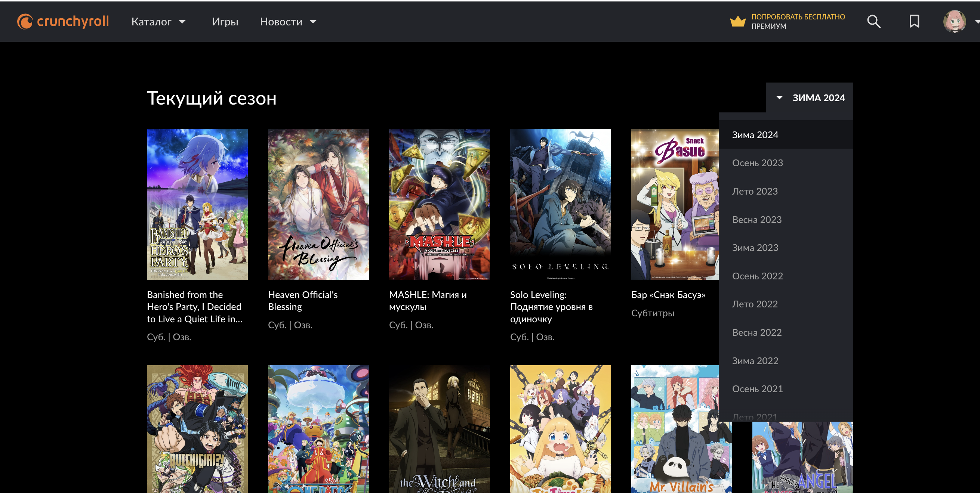
Task: Click the avatar dropdown arrow
Action: click(977, 22)
